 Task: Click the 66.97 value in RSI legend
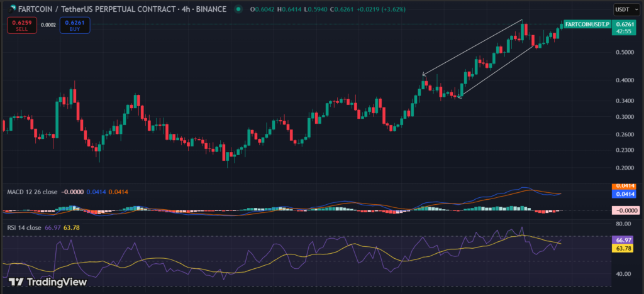(52, 227)
